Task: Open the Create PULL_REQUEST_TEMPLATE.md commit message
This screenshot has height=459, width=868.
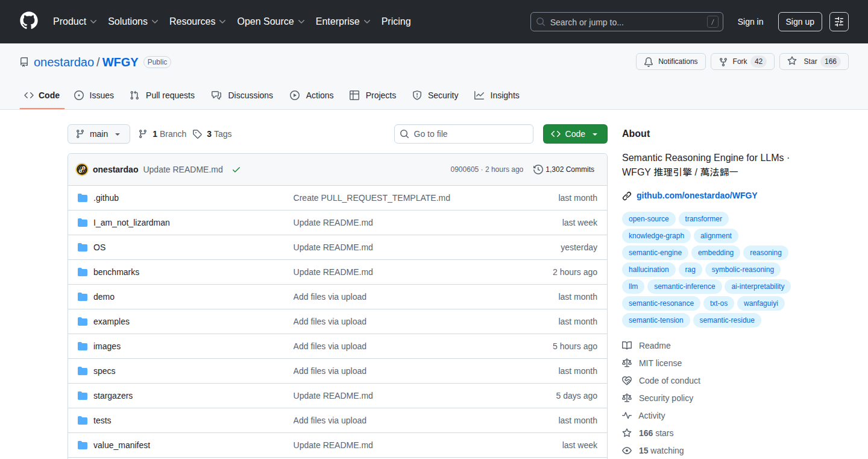Action: click(372, 198)
